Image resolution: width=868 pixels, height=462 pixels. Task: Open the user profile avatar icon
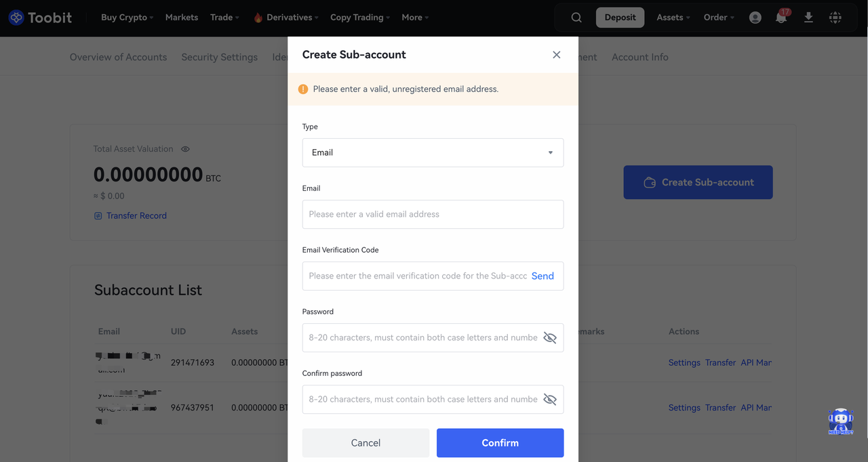pos(755,18)
